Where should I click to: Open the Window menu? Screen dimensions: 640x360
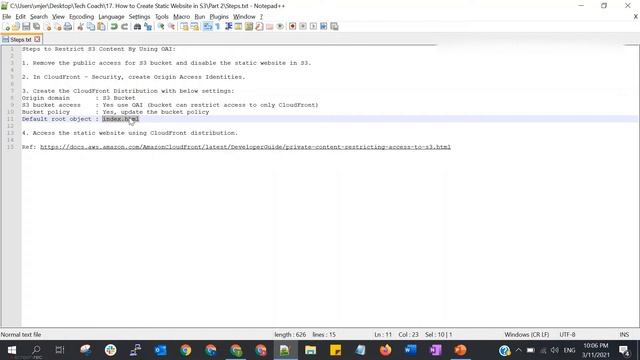(x=244, y=17)
